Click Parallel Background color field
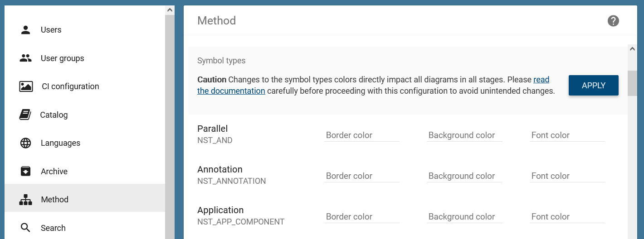 pos(464,135)
